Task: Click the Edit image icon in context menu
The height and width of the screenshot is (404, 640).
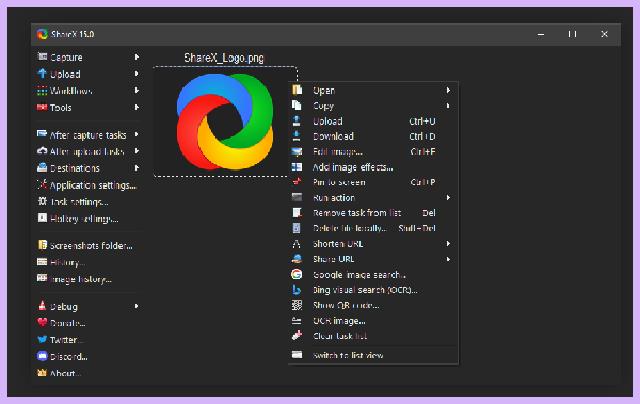Action: click(297, 151)
